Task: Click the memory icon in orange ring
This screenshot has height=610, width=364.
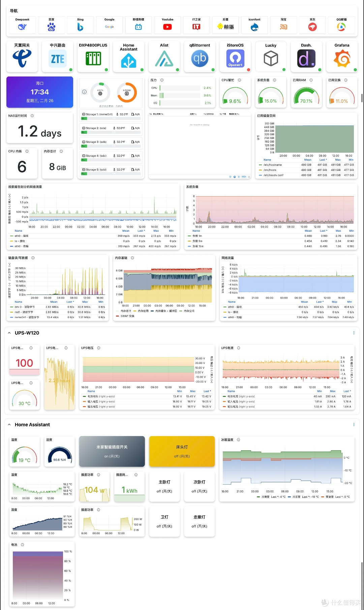Action: [127, 93]
